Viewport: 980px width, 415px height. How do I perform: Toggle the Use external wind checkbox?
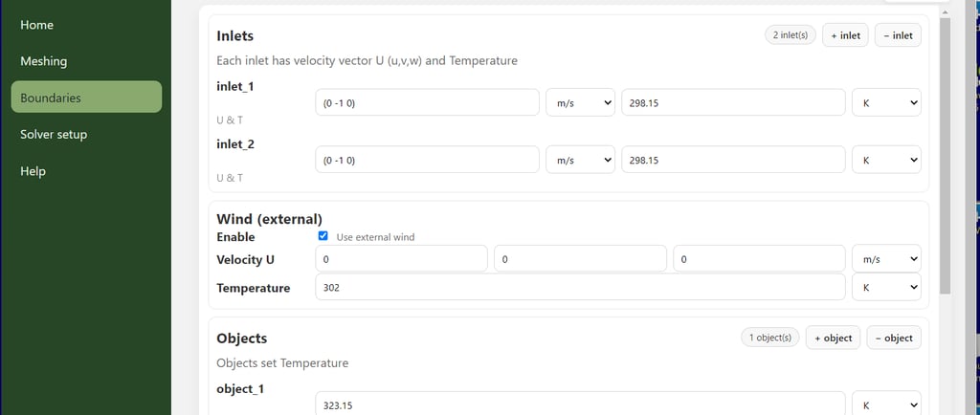[x=323, y=236]
